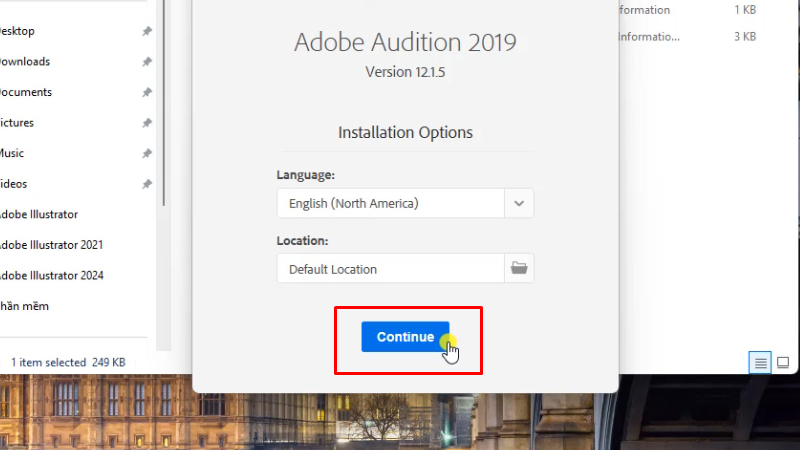Switch File Explorer to large thumbnails view icon
This screenshot has width=800, height=450.
point(783,363)
